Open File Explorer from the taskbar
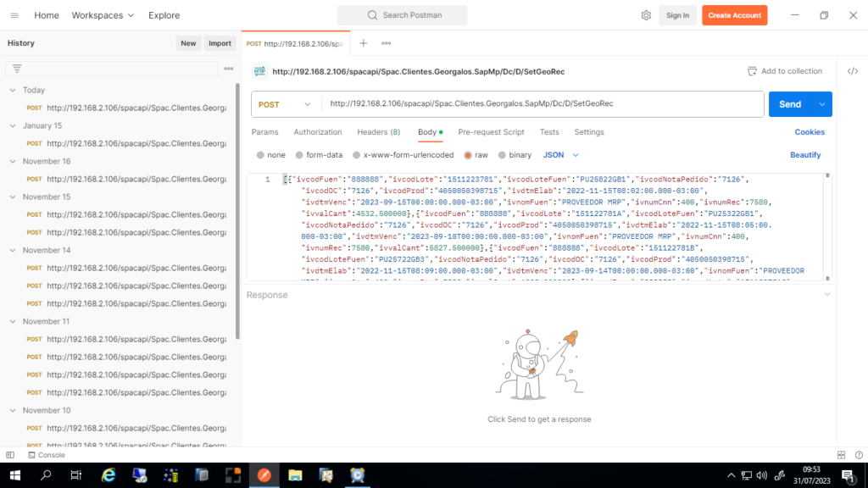 [x=295, y=475]
